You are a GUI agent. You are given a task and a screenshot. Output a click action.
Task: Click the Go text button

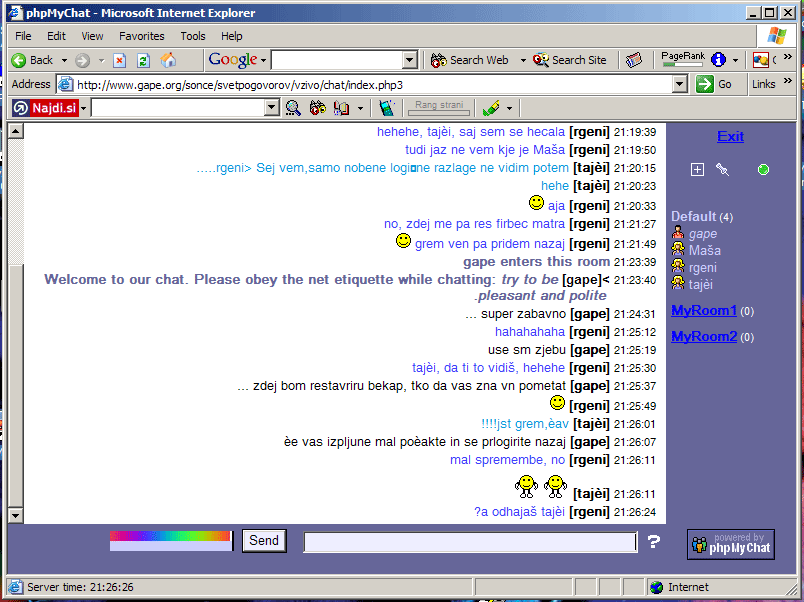[x=725, y=84]
